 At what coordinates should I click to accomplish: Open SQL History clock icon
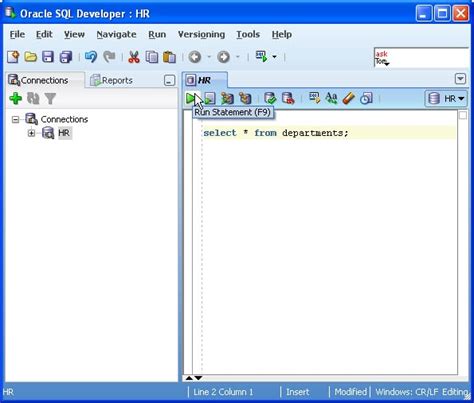[x=366, y=98]
